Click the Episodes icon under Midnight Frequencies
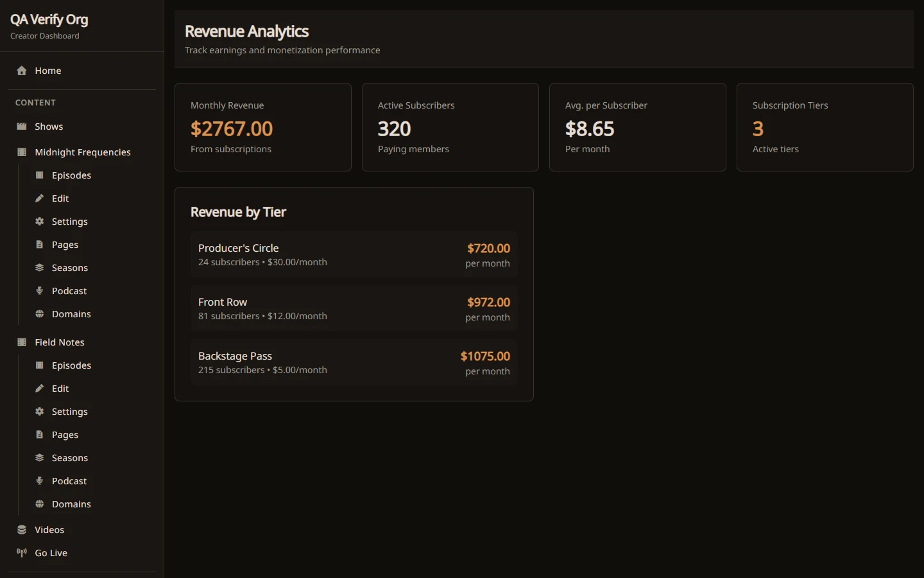This screenshot has width=924, height=578. [x=39, y=175]
